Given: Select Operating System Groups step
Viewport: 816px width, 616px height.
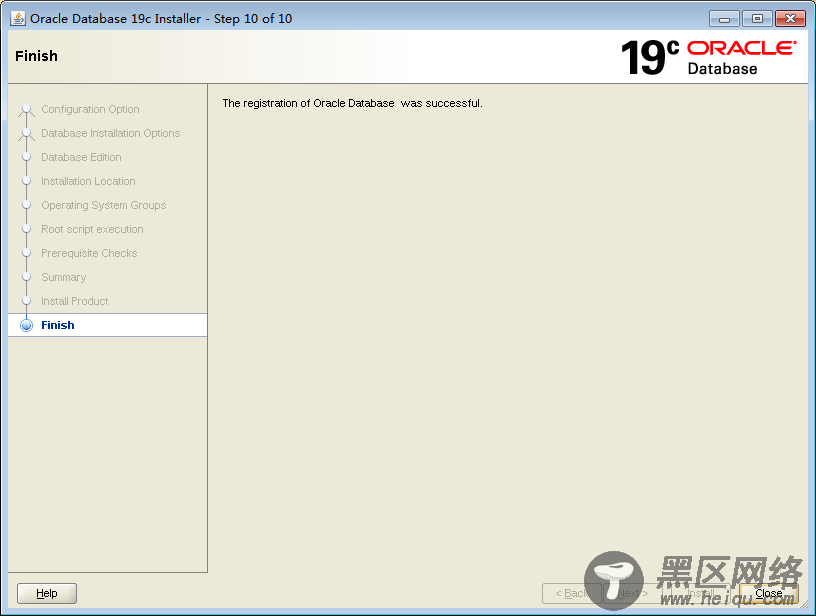Looking at the screenshot, I should point(104,205).
